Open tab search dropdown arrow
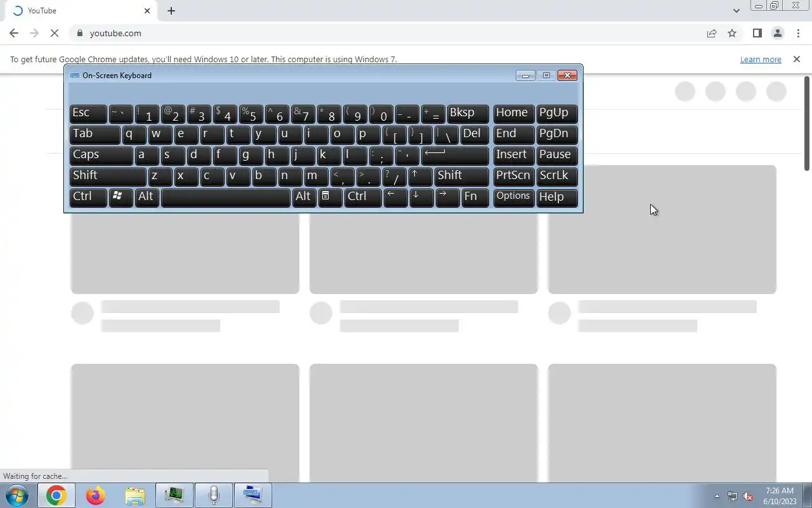This screenshot has width=812, height=508. pyautogui.click(x=736, y=11)
